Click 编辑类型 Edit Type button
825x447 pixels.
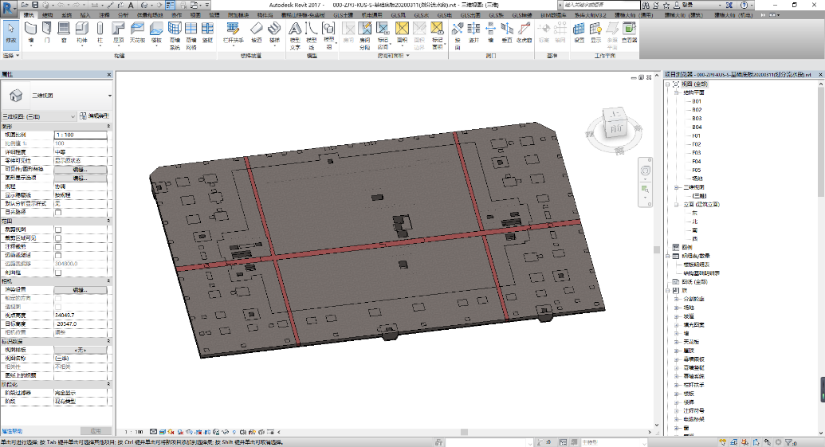[x=95, y=116]
